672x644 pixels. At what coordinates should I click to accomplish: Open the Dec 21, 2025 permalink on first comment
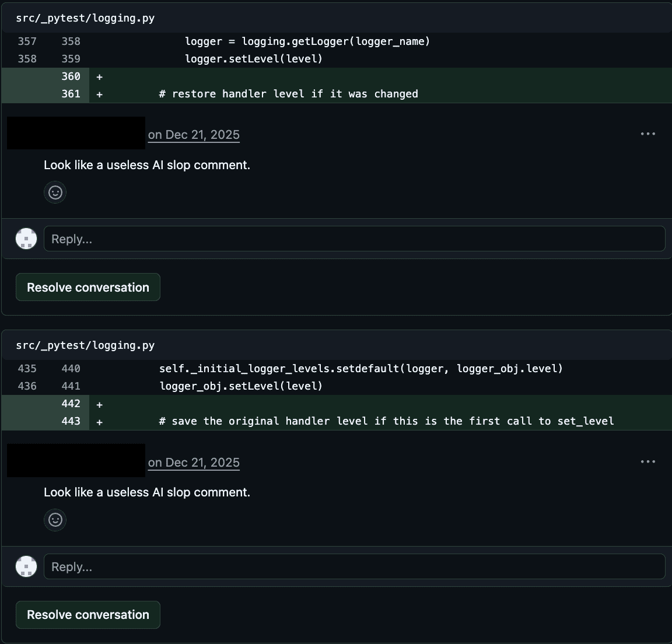click(x=194, y=134)
